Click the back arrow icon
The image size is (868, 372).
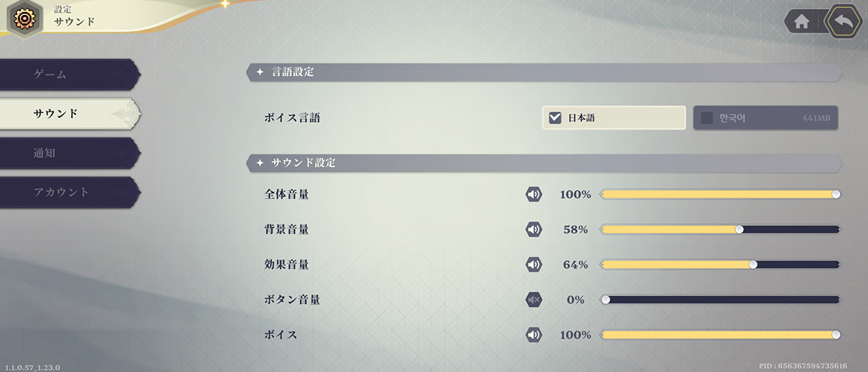(844, 21)
